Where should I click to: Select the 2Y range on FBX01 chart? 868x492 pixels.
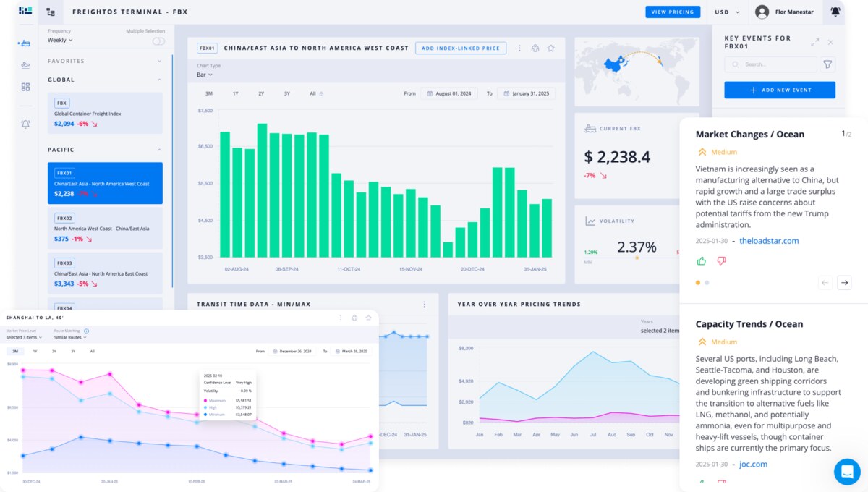(261, 93)
